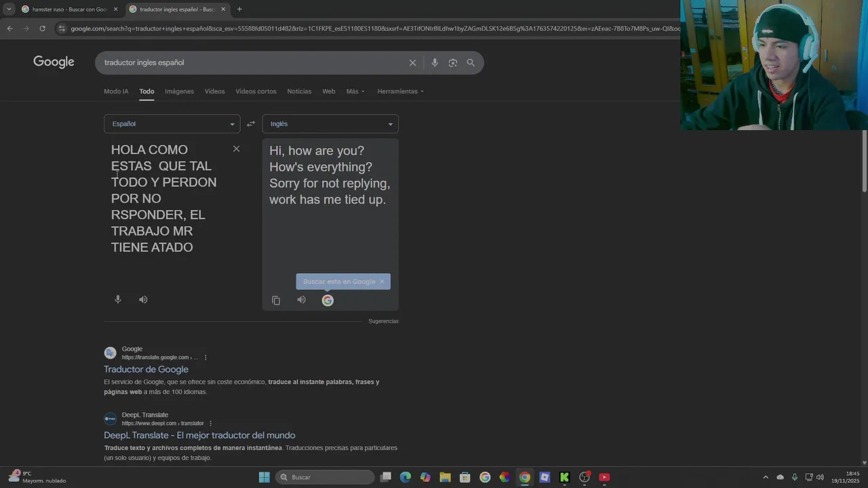
Task: Dictate source text with translator microphone
Action: click(x=117, y=300)
